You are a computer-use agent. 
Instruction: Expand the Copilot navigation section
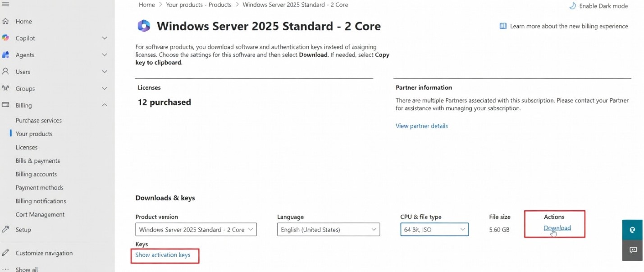pos(105,38)
